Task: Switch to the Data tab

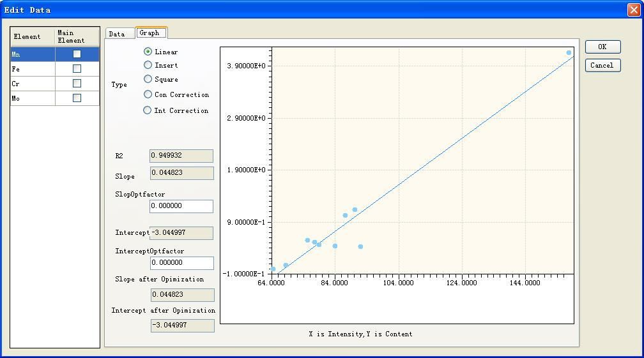Action: 117,34
